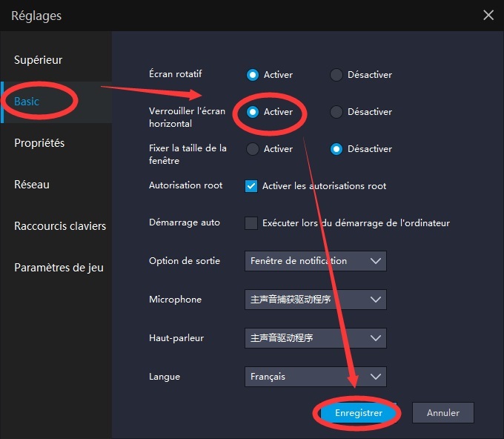Close the Réglages settings window
Viewport: 504px width, 439px height.
(x=488, y=15)
